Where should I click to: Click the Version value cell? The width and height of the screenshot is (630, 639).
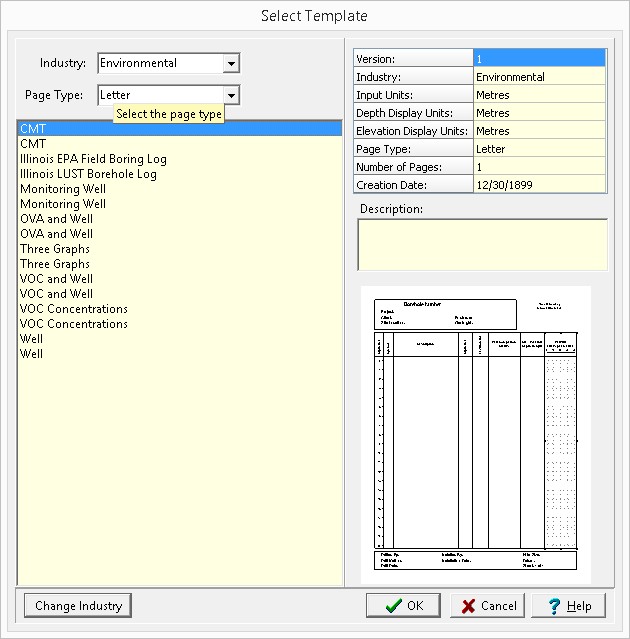(539, 59)
